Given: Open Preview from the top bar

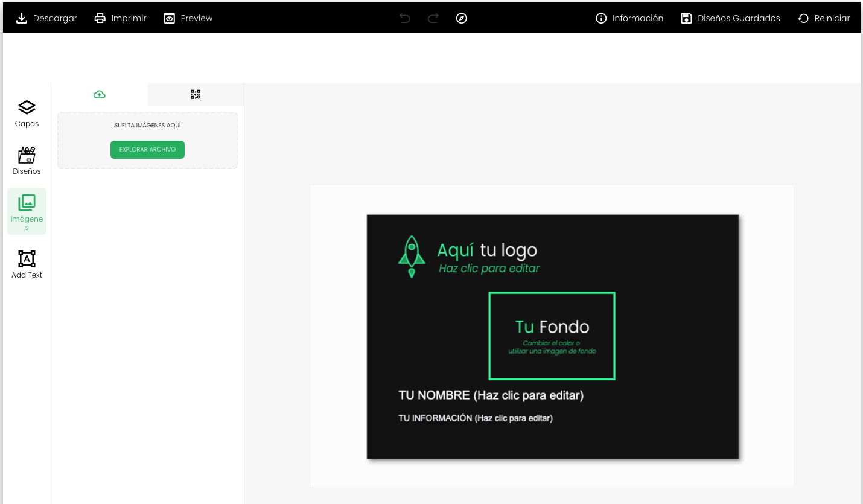Looking at the screenshot, I should tap(188, 18).
